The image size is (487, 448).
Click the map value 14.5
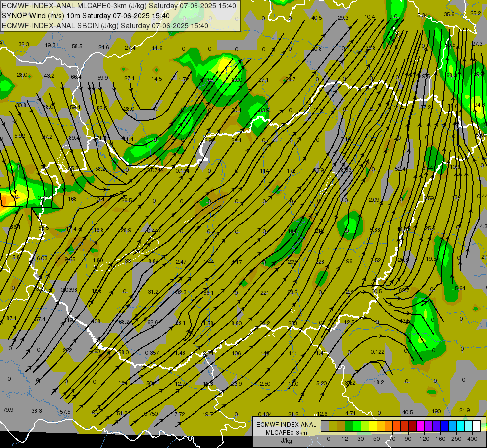point(157,79)
